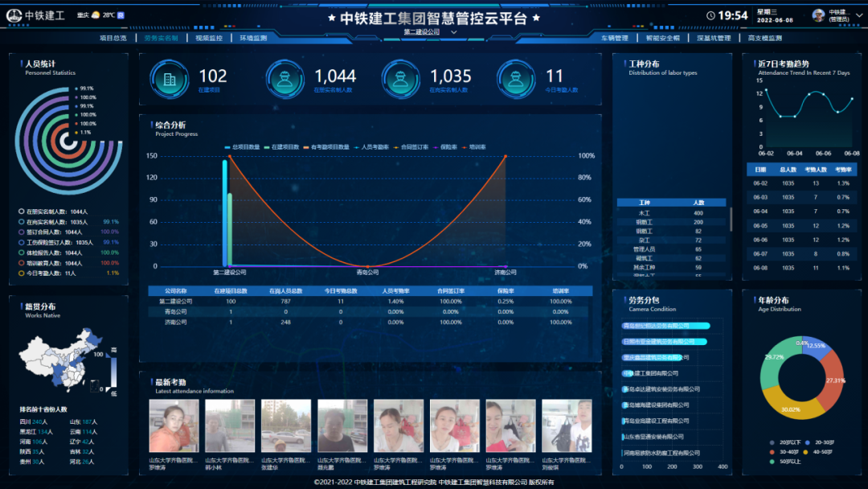Open the 刘俊琪 attendance photo
The image size is (868, 489).
click(x=567, y=426)
